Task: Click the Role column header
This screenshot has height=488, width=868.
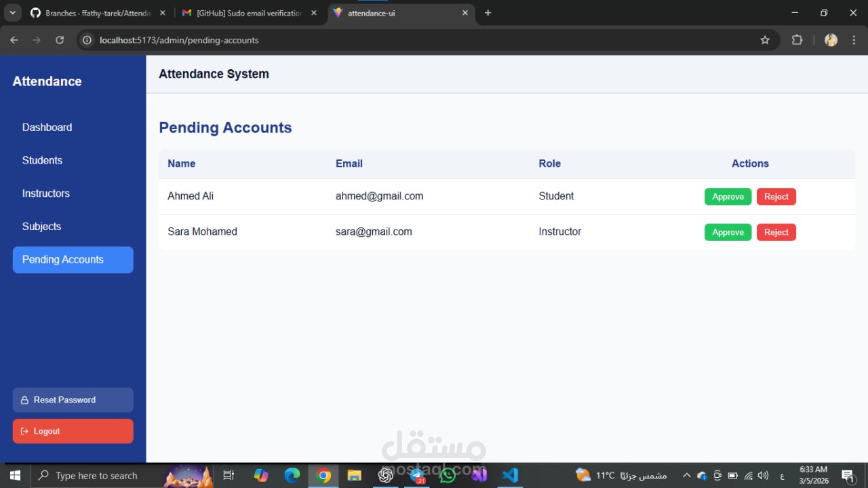Action: tap(550, 164)
